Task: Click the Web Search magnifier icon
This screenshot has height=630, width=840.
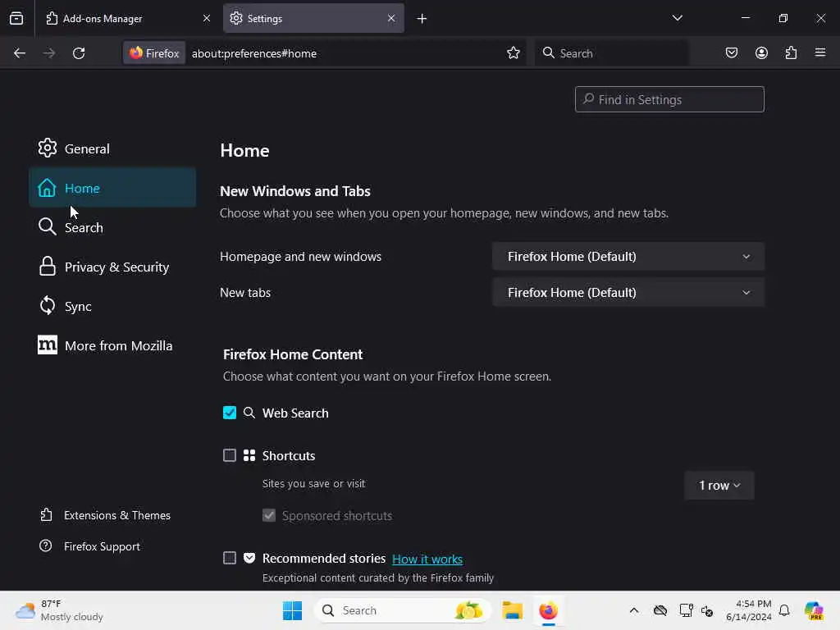Action: coord(249,413)
